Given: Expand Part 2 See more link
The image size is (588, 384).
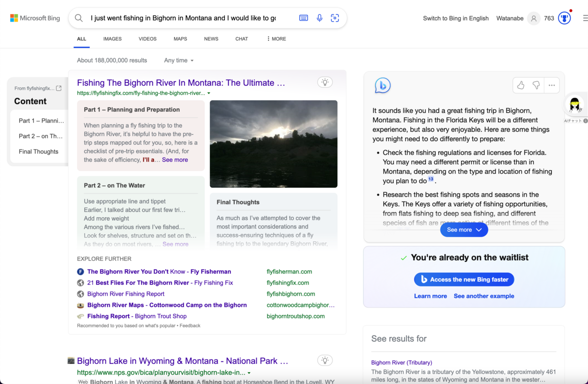Looking at the screenshot, I should [175, 244].
